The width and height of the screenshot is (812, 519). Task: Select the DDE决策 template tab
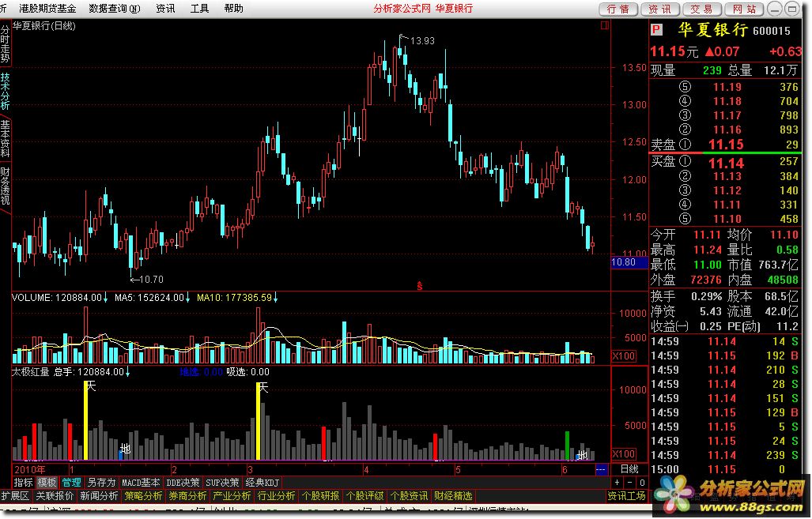pos(183,482)
